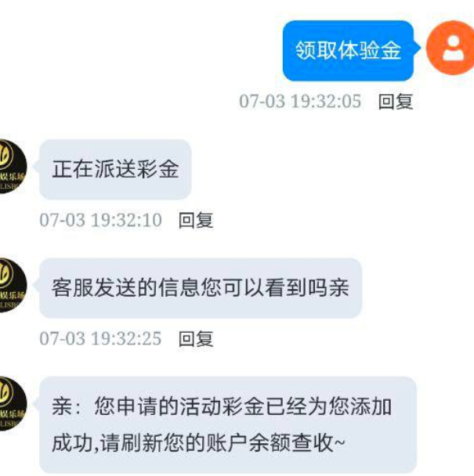
Task: Click the pointer tail of 正在派送彩金 bubble
Action: (36, 166)
